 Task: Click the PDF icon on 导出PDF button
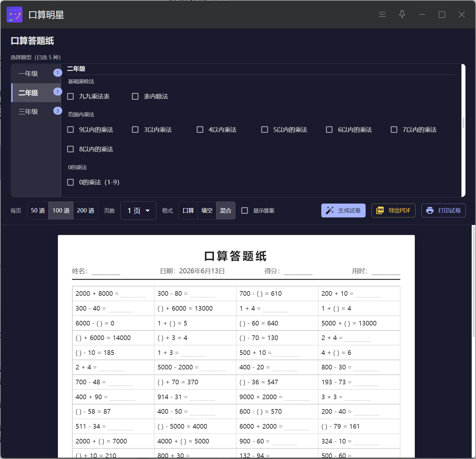point(380,210)
